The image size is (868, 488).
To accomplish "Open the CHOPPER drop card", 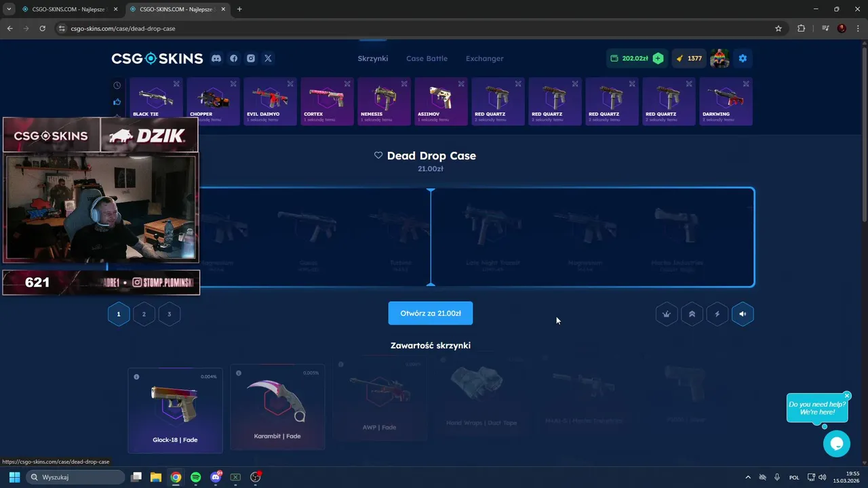I will point(213,102).
